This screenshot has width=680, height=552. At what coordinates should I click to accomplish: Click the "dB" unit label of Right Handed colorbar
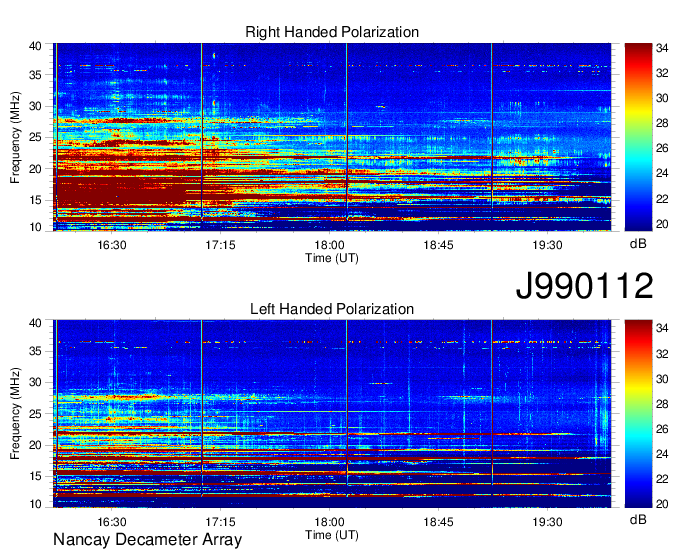(x=638, y=244)
